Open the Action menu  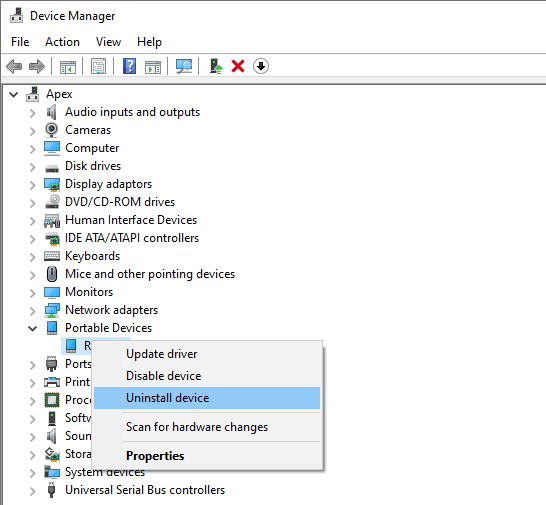click(x=62, y=42)
